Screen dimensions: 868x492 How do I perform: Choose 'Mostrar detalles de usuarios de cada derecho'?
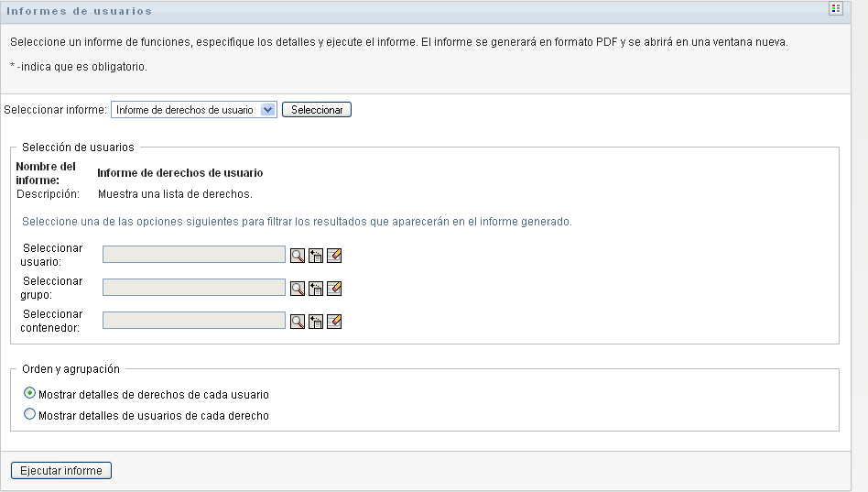click(x=30, y=415)
